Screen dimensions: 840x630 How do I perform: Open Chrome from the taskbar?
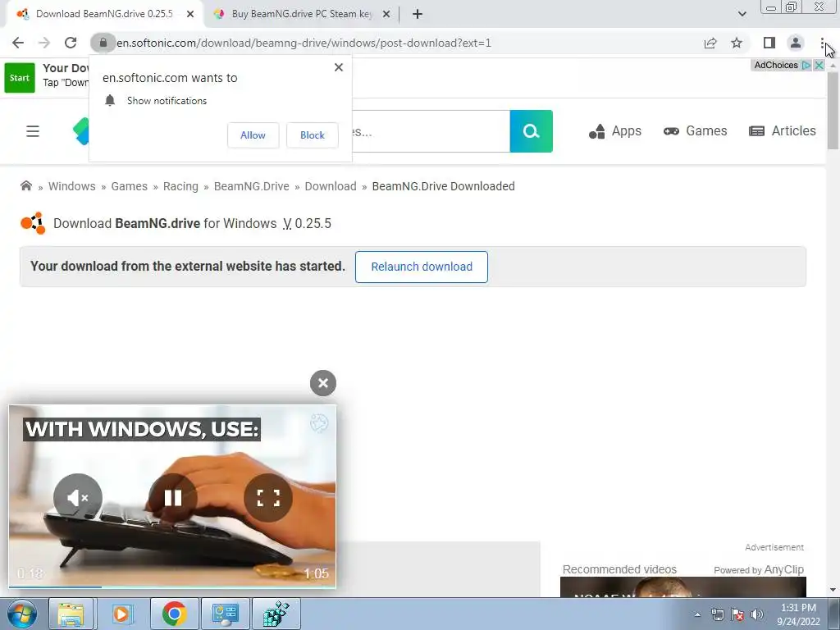pos(174,614)
